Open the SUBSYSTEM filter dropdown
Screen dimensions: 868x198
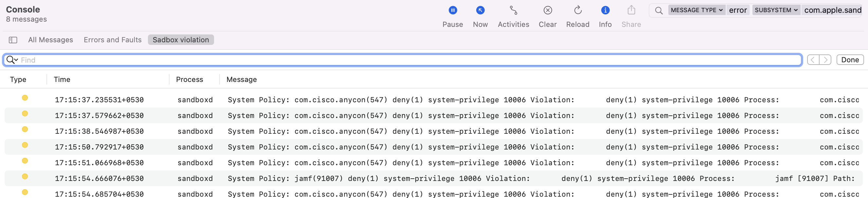776,10
